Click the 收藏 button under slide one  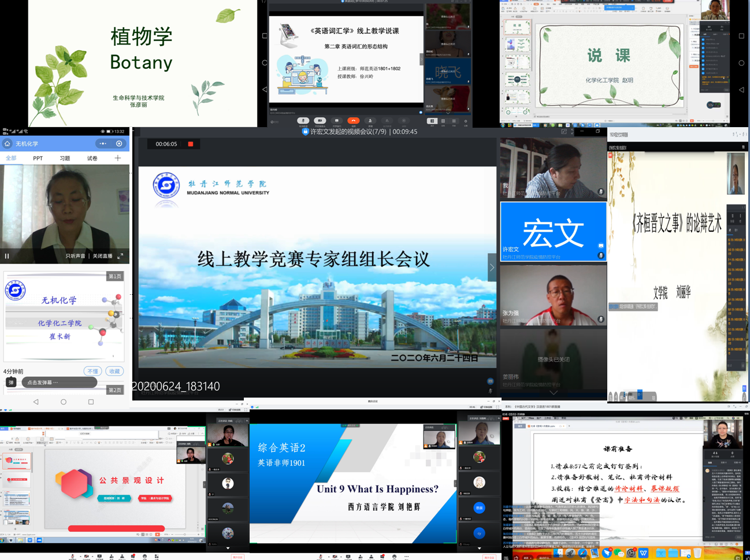click(x=114, y=371)
